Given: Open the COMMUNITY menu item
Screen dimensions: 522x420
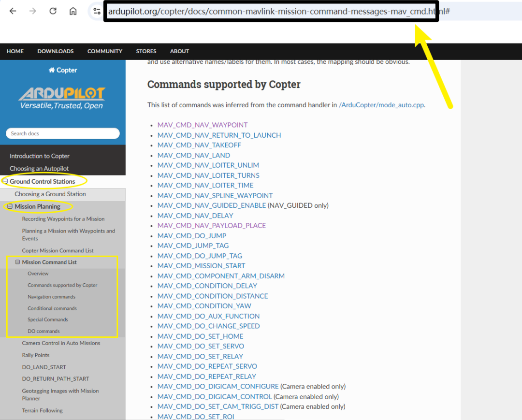Looking at the screenshot, I should tap(105, 51).
